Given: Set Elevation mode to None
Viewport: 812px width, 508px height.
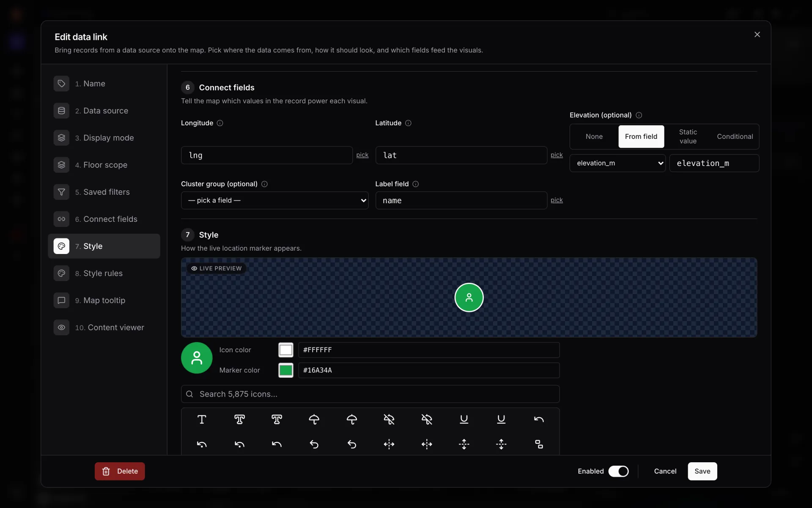Looking at the screenshot, I should [594, 136].
